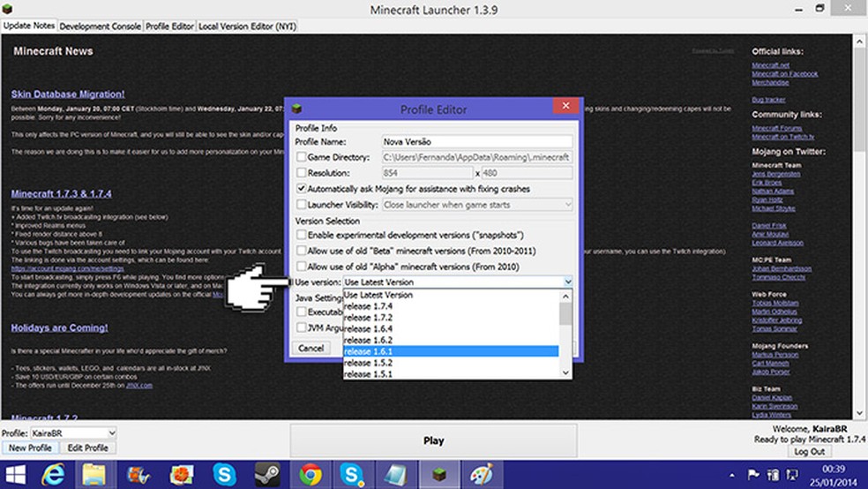Open Google Chrome from the taskbar
868x489 pixels.
[x=310, y=475]
